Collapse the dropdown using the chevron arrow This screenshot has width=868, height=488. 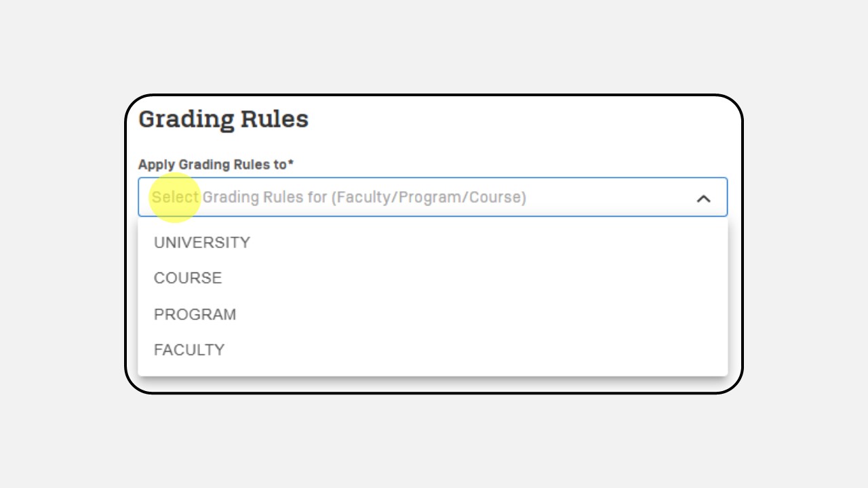coord(703,199)
